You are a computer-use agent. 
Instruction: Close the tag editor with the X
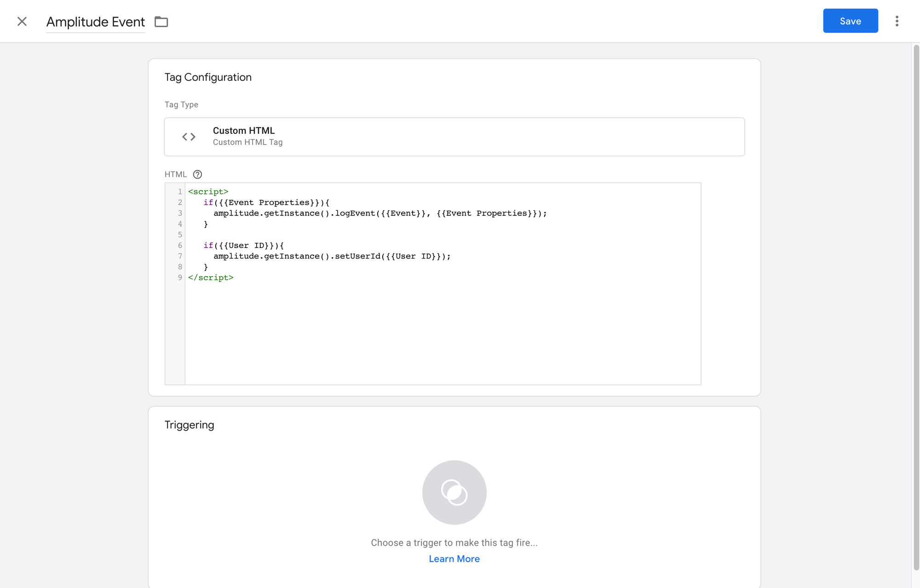click(x=22, y=21)
